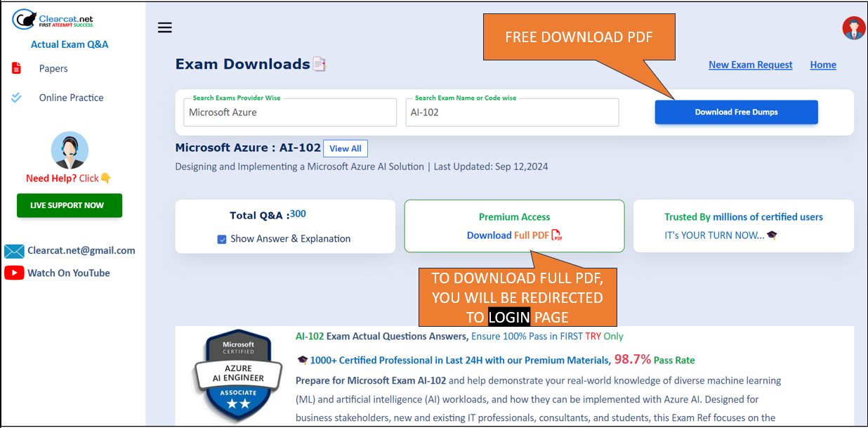Click the Download Full PDF link

(508, 235)
